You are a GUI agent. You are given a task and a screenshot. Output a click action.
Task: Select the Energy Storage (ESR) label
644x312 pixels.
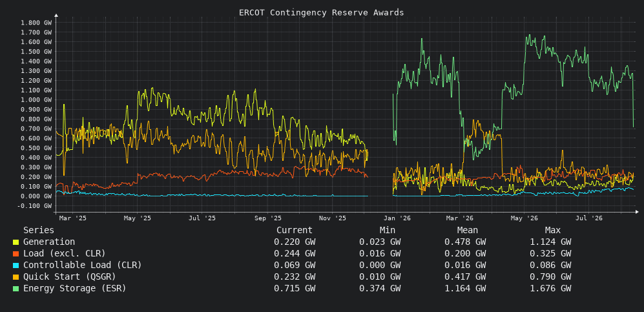[74, 288]
